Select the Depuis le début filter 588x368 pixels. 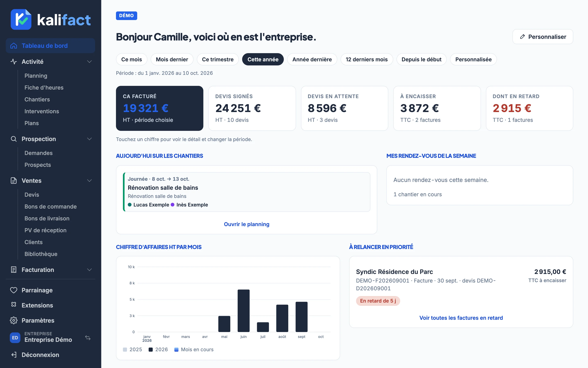click(x=421, y=59)
